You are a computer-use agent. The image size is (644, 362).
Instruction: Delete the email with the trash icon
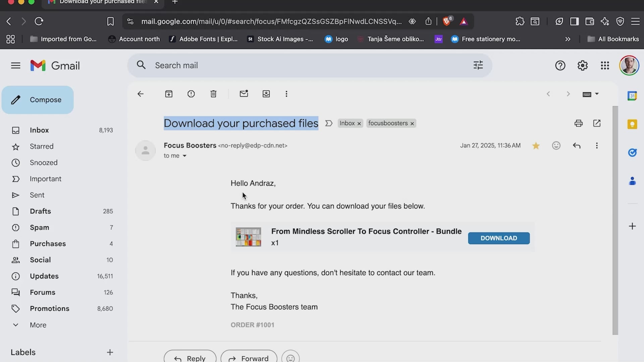click(x=213, y=94)
